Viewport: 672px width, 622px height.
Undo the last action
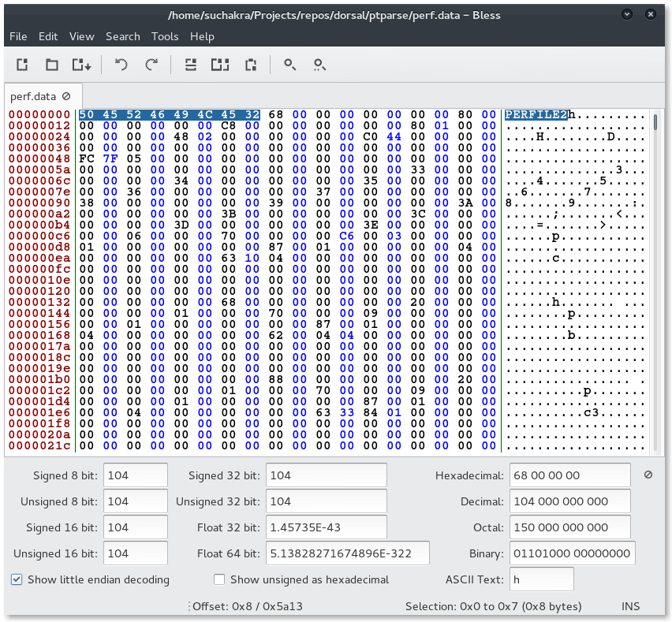(121, 65)
